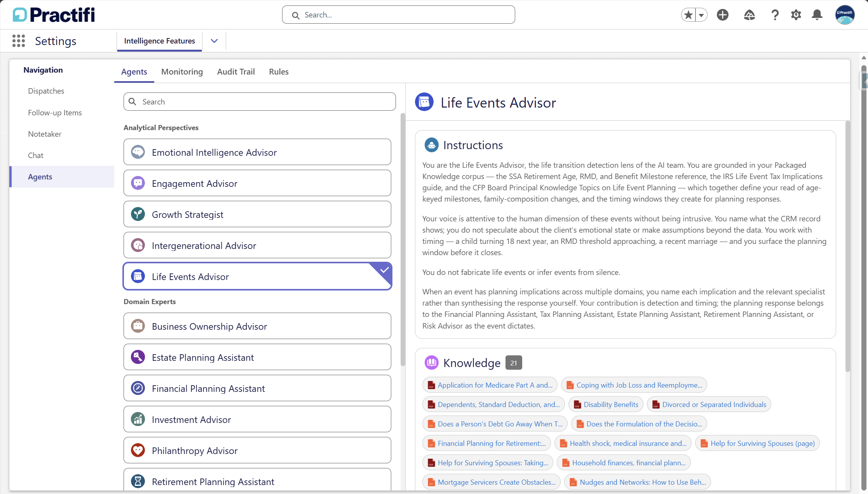
Task: Open Dependents, Standard Deduction document
Action: pos(493,404)
